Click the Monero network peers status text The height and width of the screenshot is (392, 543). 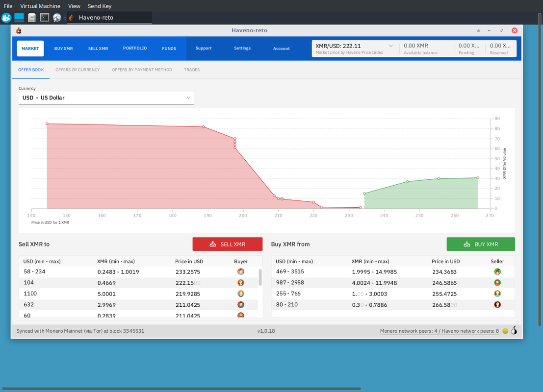point(439,331)
